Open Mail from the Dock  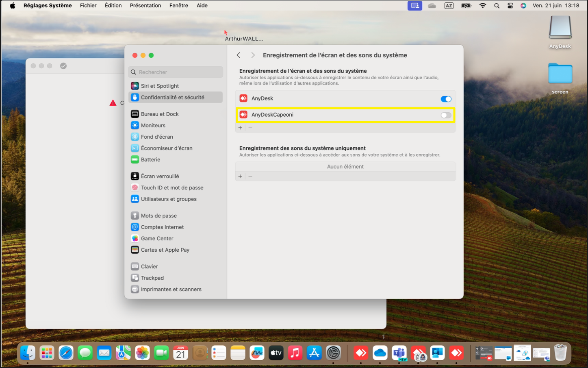pyautogui.click(x=104, y=353)
